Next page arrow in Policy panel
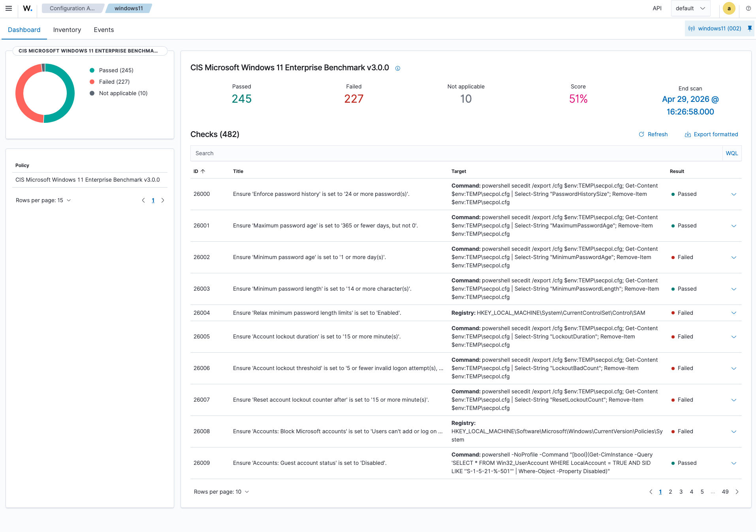Screen dimensions: 756x532 click(x=163, y=200)
